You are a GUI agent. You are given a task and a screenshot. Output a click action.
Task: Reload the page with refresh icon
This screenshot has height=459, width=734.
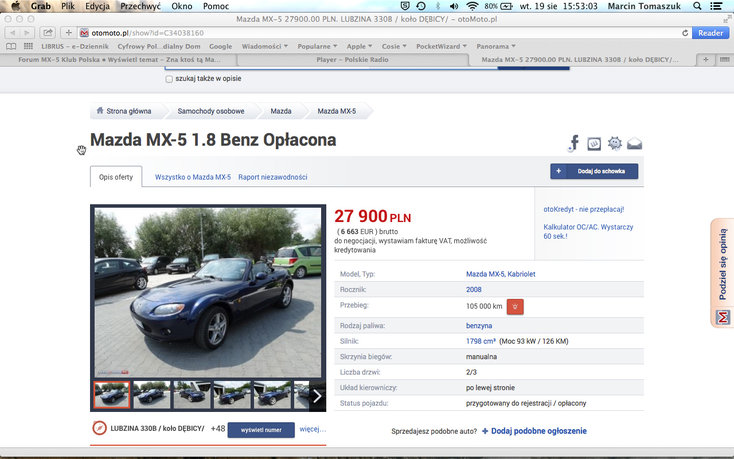pyautogui.click(x=685, y=33)
